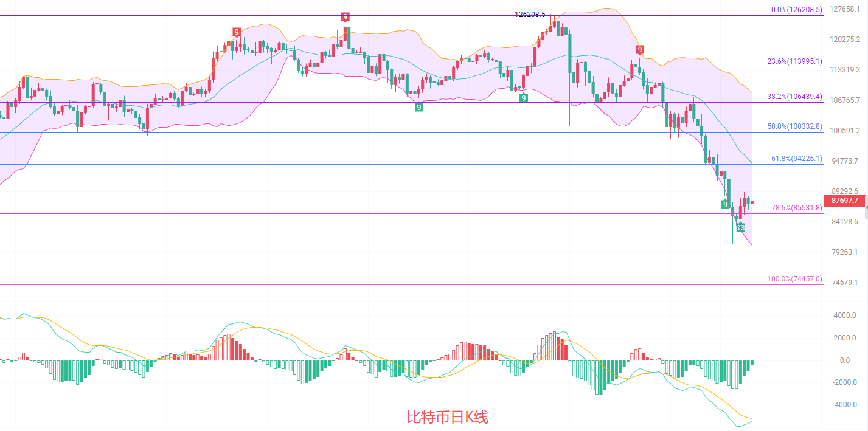This screenshot has height=431, width=868.
Task: Click the 50.0%(100332.8) Fibonacci label
Action: [x=794, y=126]
